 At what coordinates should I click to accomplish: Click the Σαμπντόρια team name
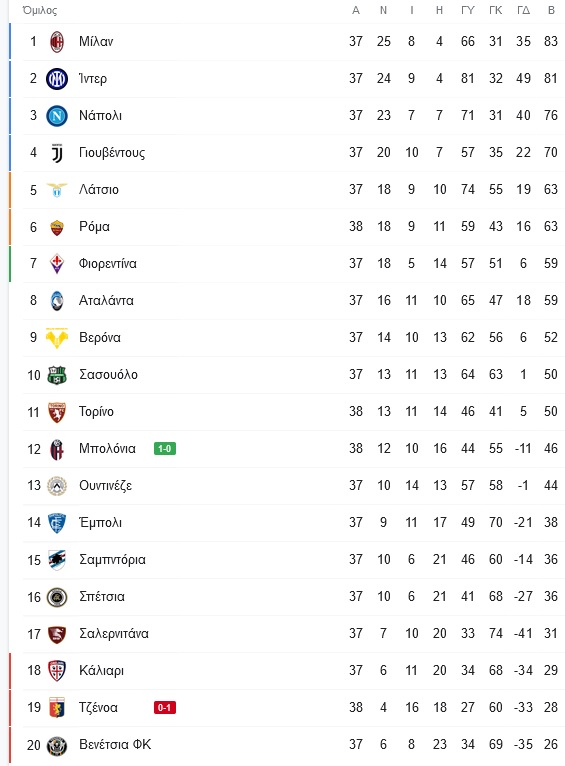pyautogui.click(x=112, y=560)
